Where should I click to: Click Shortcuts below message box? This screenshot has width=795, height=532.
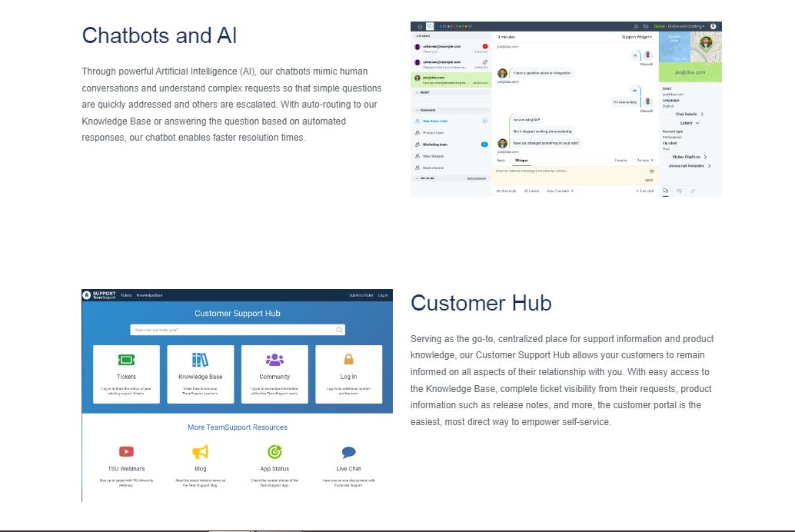(x=507, y=191)
